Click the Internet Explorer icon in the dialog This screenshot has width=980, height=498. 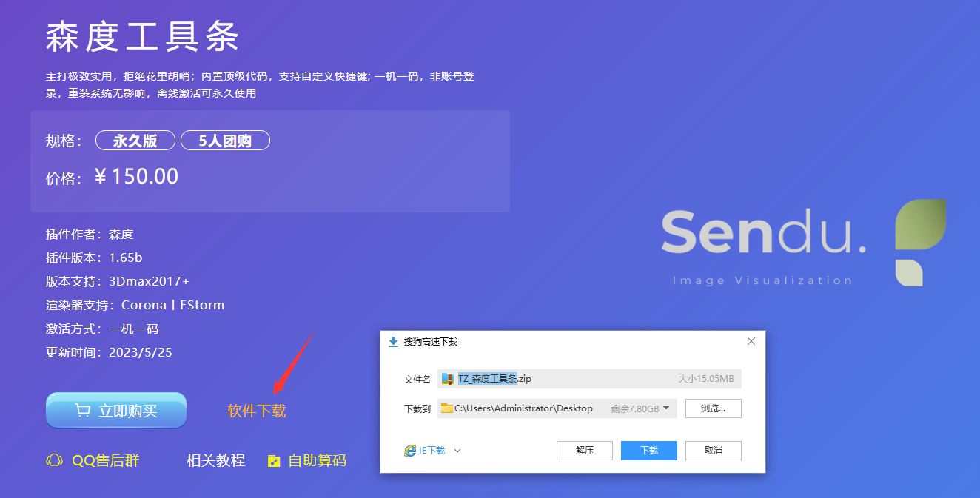coord(410,450)
